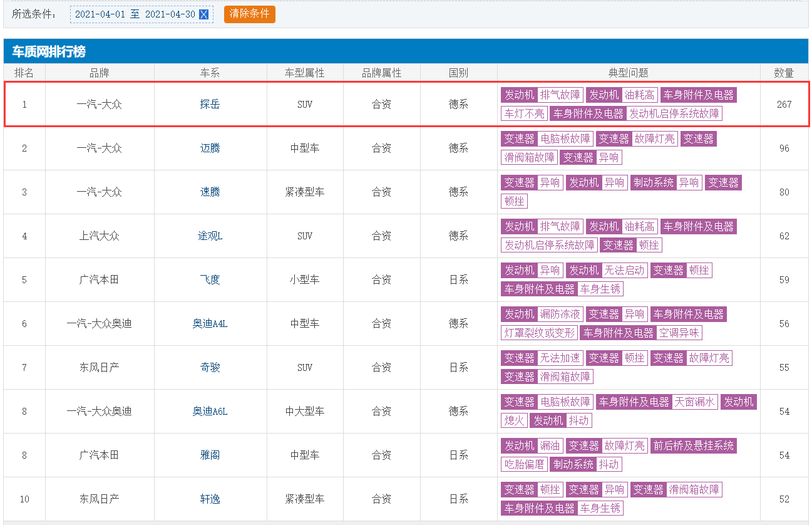Click 紧凑型车 attribute in the 速腾 row
812x525 pixels.
305,192
